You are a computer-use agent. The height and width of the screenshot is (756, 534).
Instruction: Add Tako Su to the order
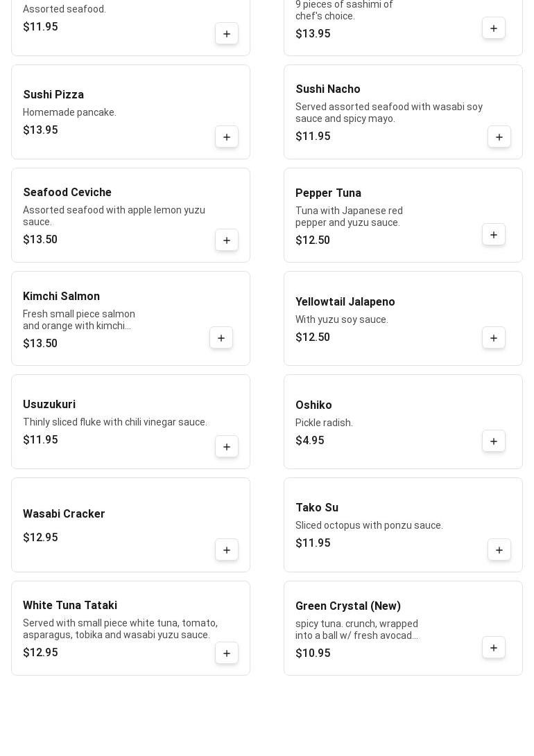click(499, 550)
